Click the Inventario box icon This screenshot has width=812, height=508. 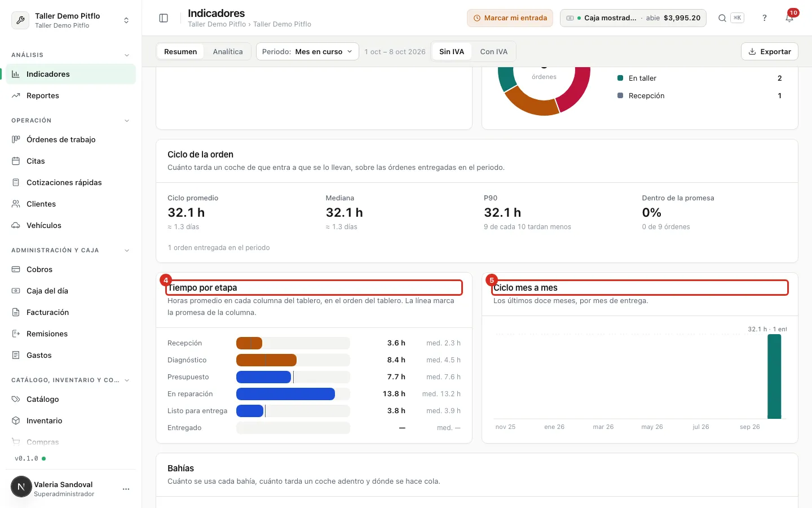click(16, 421)
